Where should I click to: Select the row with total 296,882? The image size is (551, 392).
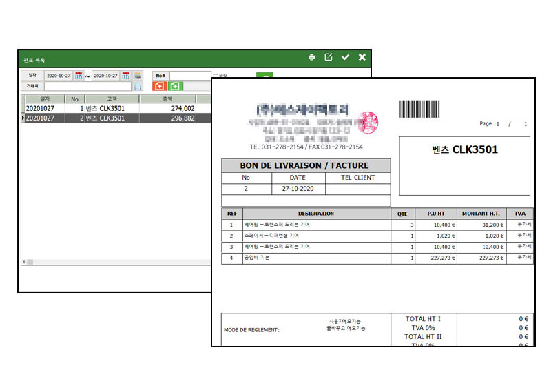pyautogui.click(x=116, y=118)
